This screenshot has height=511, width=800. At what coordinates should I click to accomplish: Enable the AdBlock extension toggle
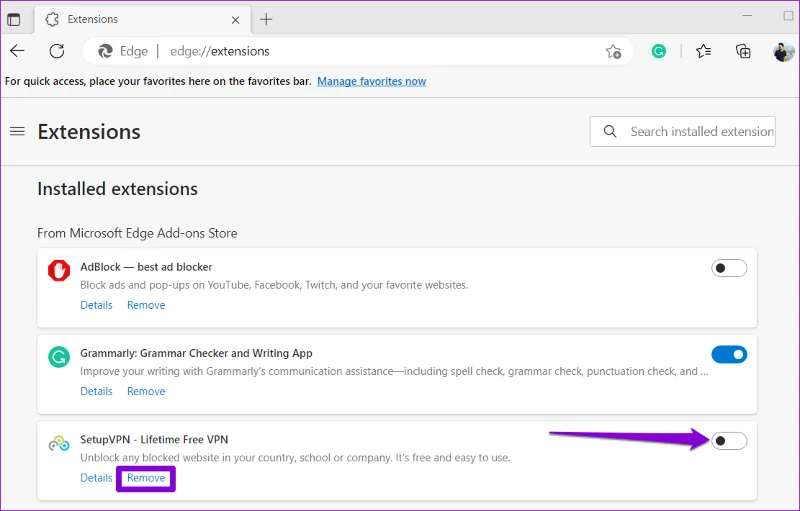tap(729, 268)
